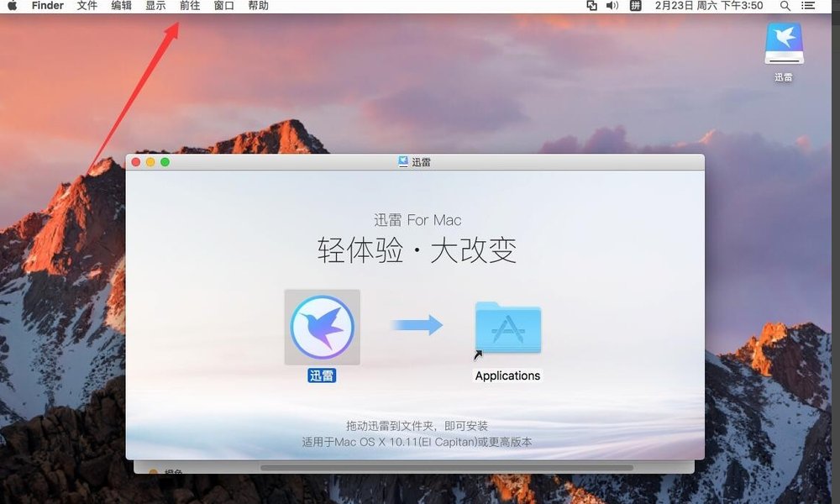Open the 迅雷 app icon in the installer window

[322, 328]
